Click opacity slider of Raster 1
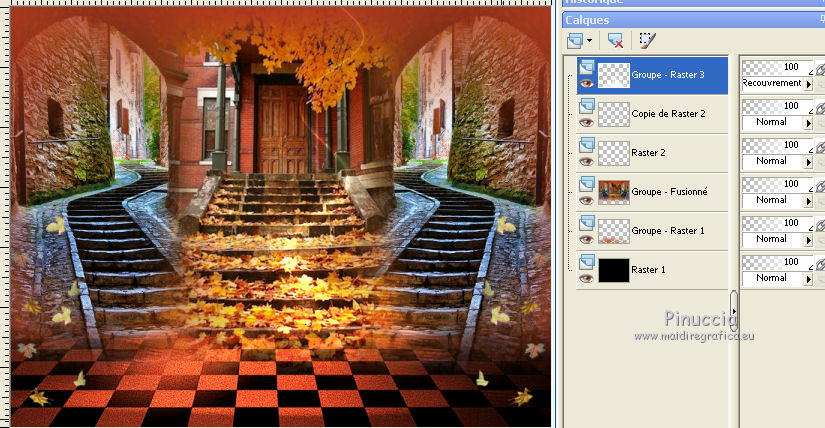This screenshot has width=825, height=428. coord(777,262)
